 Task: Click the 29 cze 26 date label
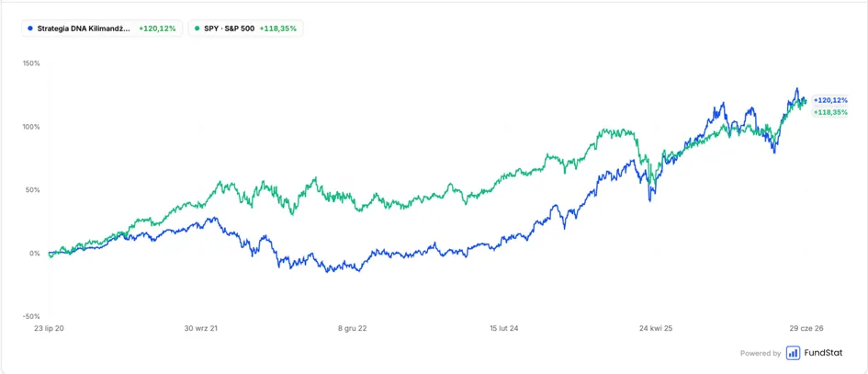point(806,328)
